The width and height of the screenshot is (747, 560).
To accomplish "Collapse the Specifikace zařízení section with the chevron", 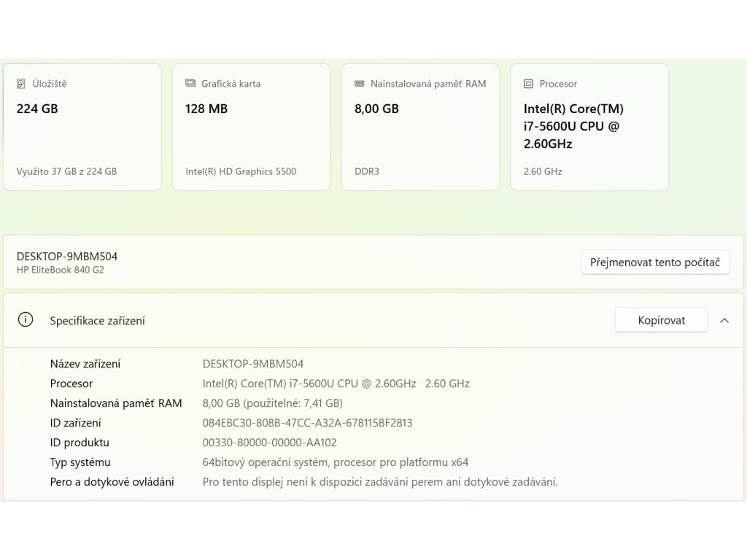I will point(724,321).
